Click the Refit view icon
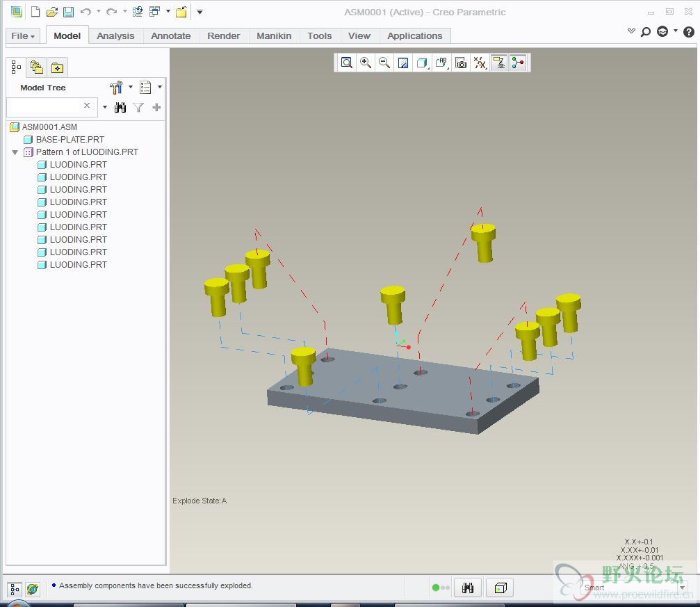700x607 pixels. [x=346, y=63]
